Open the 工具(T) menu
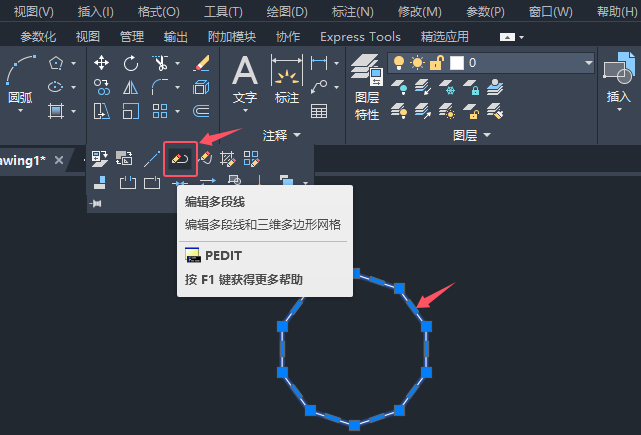 tap(223, 11)
